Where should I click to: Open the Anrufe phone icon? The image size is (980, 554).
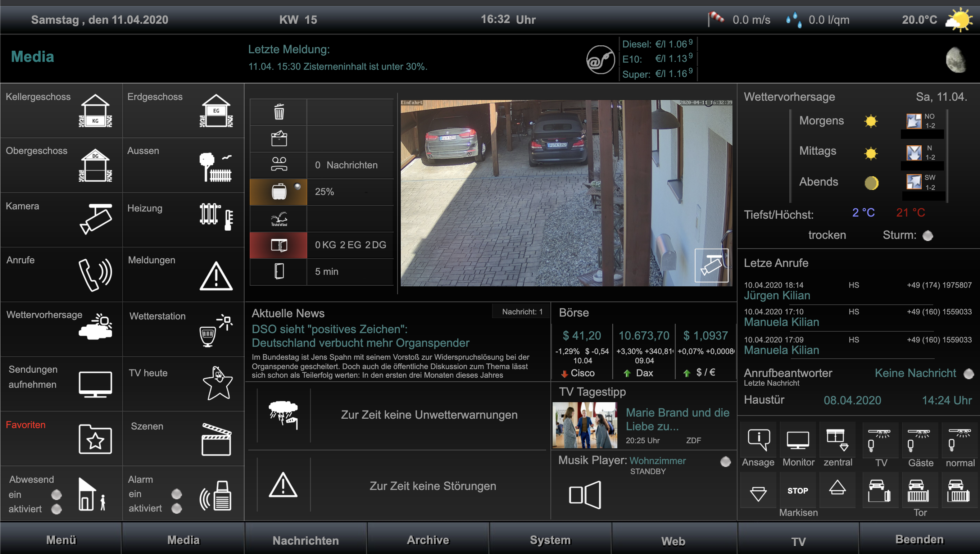point(95,274)
